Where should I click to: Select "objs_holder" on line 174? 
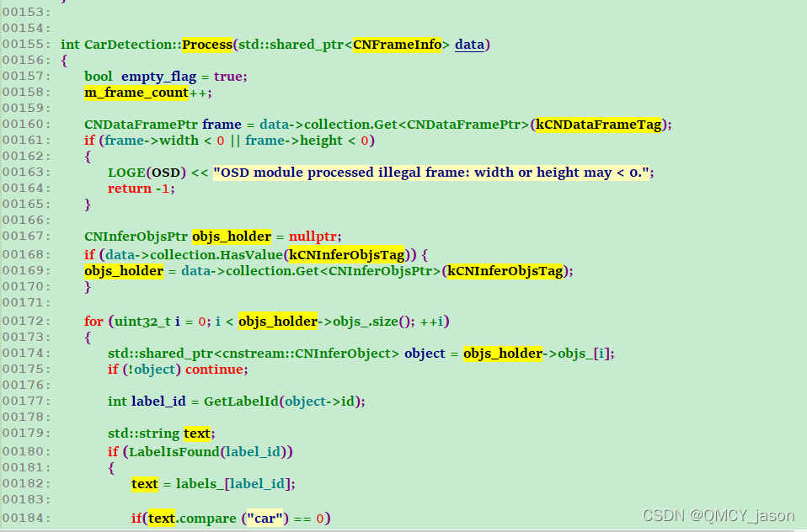[503, 354]
